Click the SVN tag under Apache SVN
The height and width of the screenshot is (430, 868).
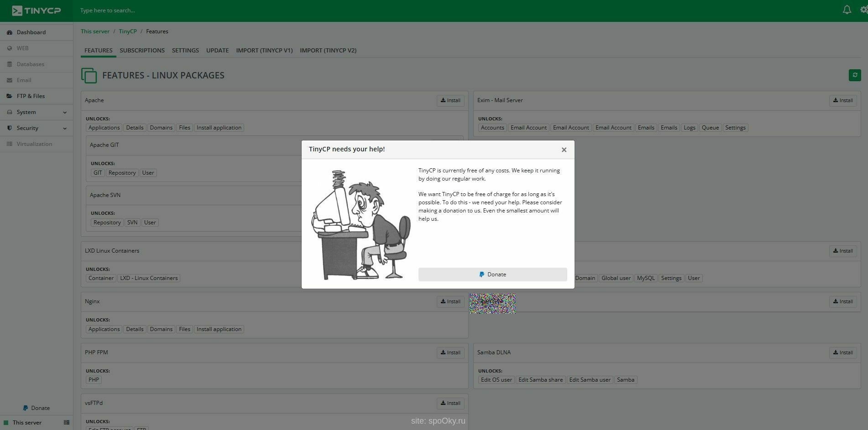coord(132,223)
